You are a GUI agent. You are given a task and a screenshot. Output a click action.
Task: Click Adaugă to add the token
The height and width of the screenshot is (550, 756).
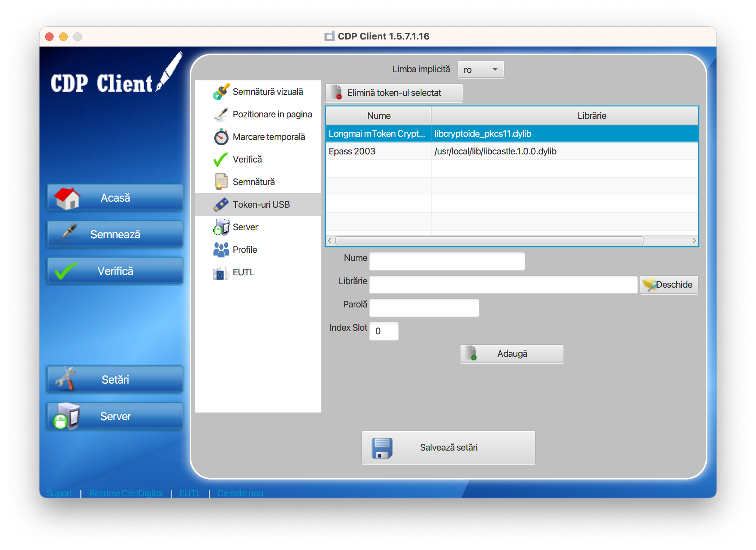coord(512,354)
